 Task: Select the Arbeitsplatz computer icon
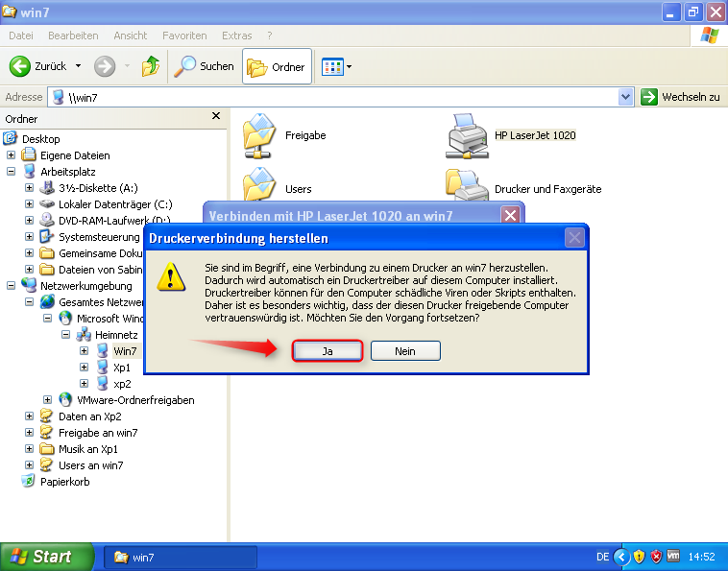pyautogui.click(x=29, y=171)
